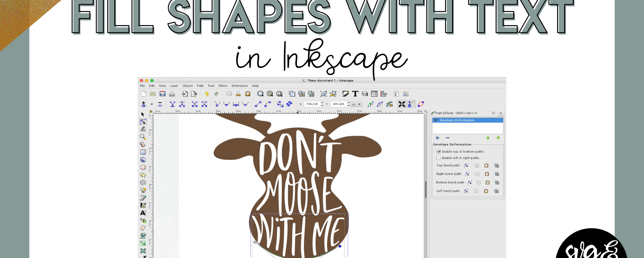The image size is (644, 258).
Task: Uncheck Enable top & bottom paths
Action: click(439, 152)
